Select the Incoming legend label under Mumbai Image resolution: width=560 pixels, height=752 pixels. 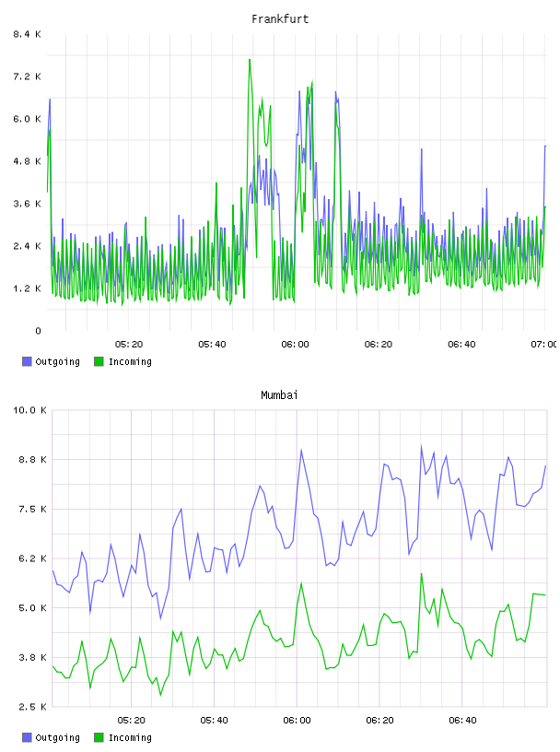130,738
